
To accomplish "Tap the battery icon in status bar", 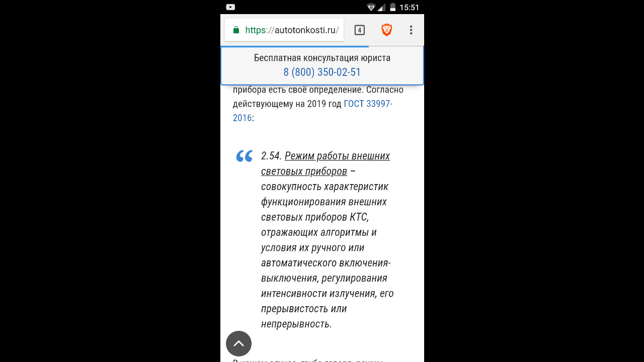I will 393,7.
